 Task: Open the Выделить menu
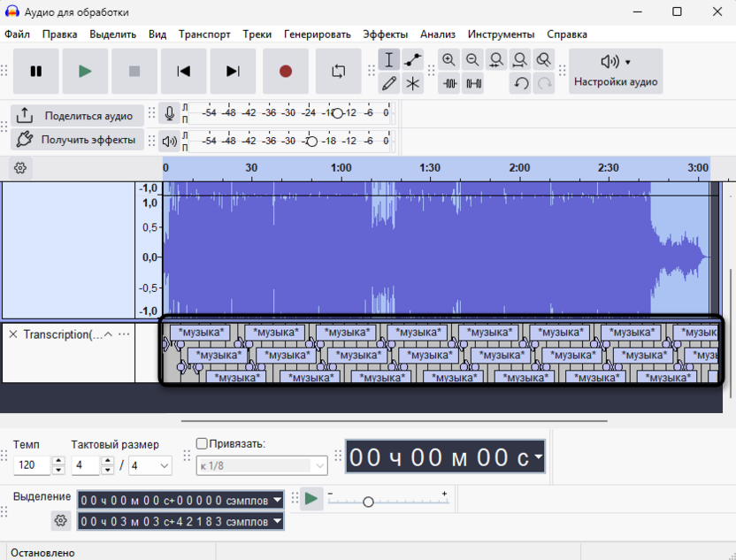pos(112,35)
